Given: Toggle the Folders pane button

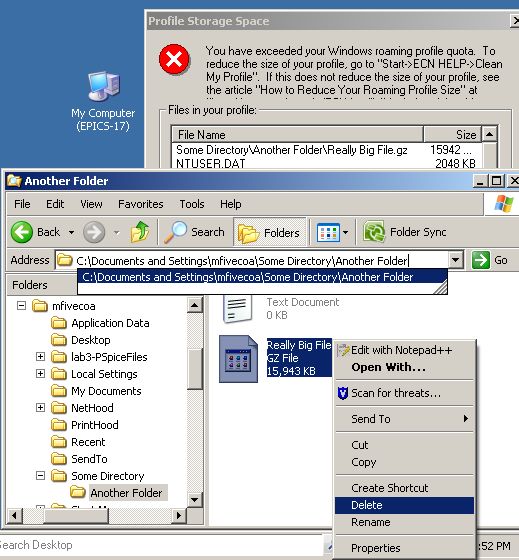Looking at the screenshot, I should [270, 232].
